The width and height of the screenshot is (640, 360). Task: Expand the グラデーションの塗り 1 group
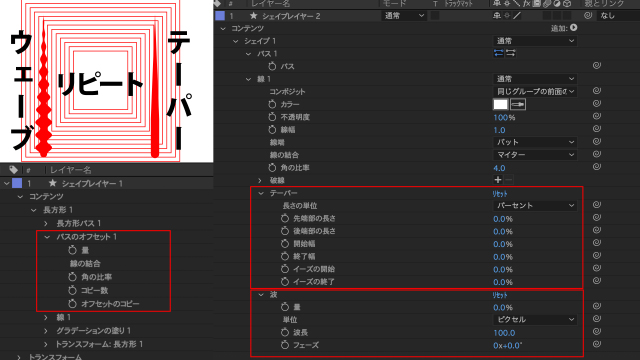tap(46, 331)
